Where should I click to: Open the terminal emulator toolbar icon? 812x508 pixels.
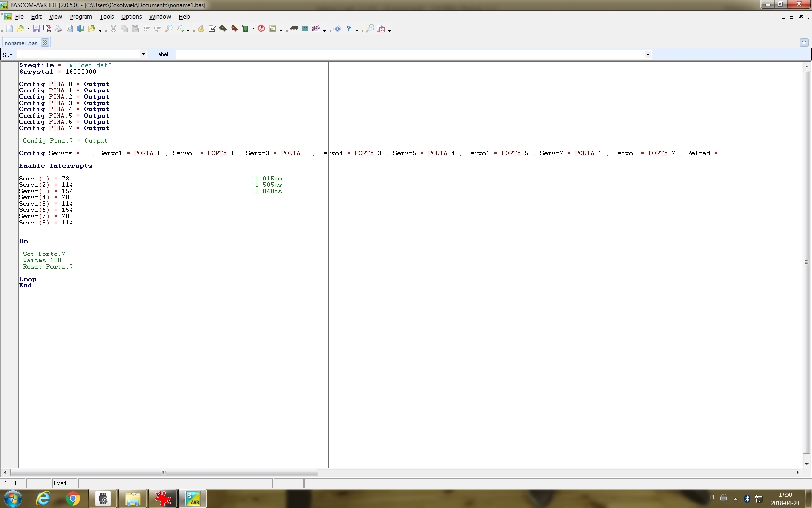coord(294,29)
